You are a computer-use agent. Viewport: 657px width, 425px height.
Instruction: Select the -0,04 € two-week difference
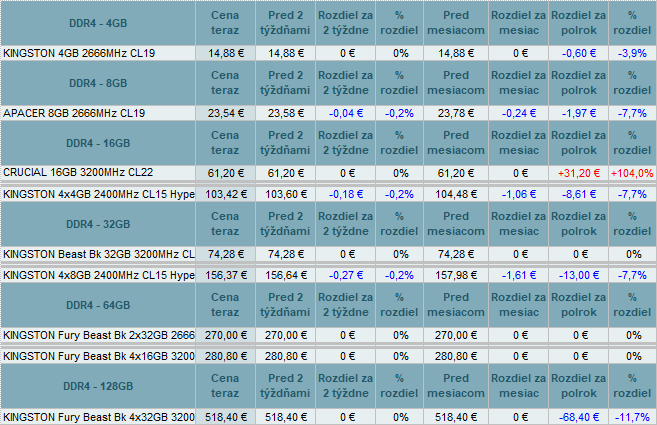(346, 113)
